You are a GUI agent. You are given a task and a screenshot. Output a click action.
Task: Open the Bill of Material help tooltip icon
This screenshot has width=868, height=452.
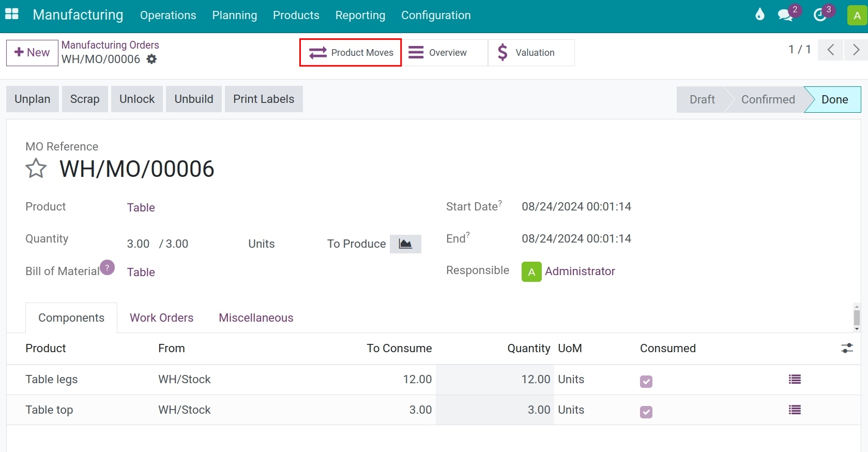107,267
